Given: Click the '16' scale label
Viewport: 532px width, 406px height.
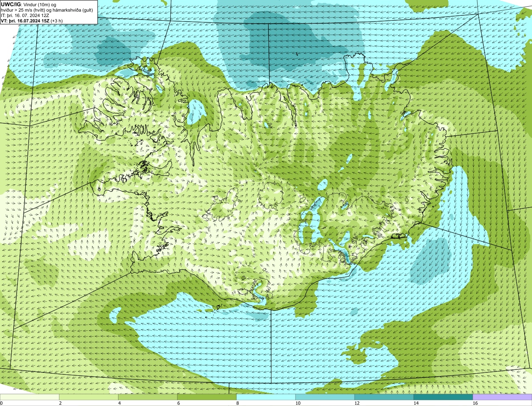Looking at the screenshot, I should (475, 403).
